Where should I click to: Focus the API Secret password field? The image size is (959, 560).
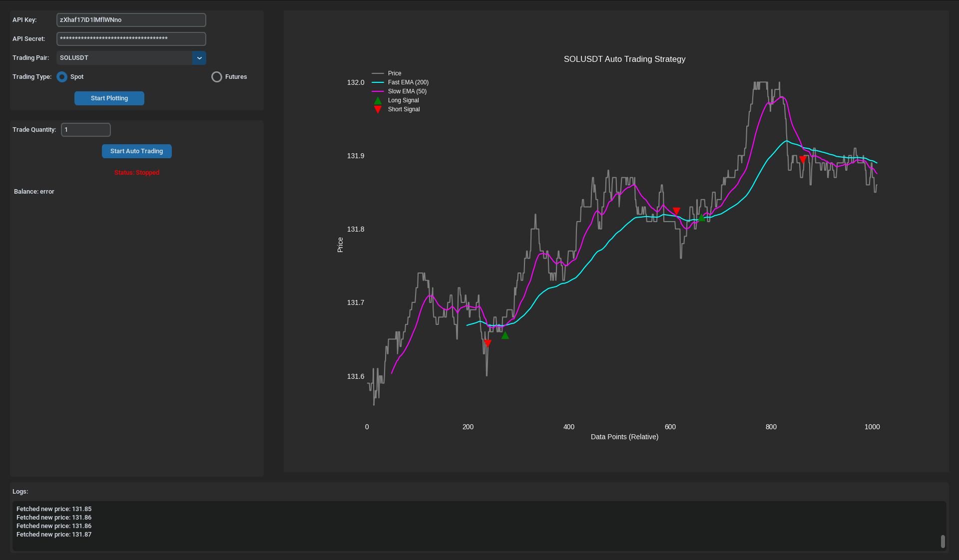click(x=131, y=39)
